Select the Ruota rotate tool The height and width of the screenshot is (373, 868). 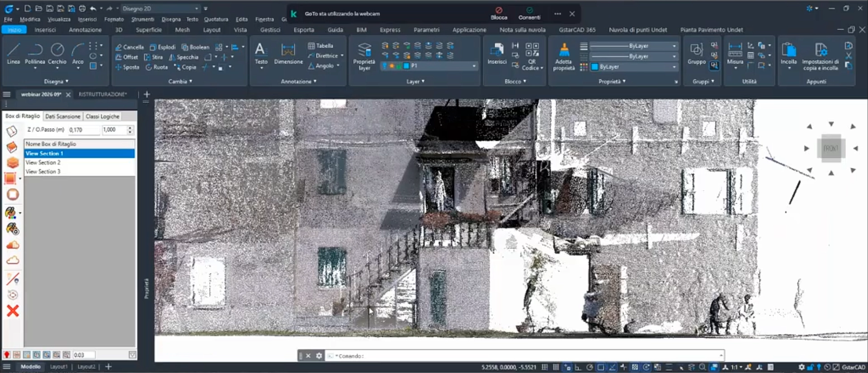(157, 67)
